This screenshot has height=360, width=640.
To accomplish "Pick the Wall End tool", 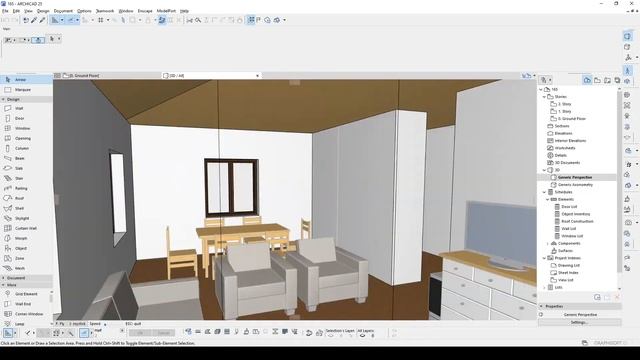I will 25,304.
